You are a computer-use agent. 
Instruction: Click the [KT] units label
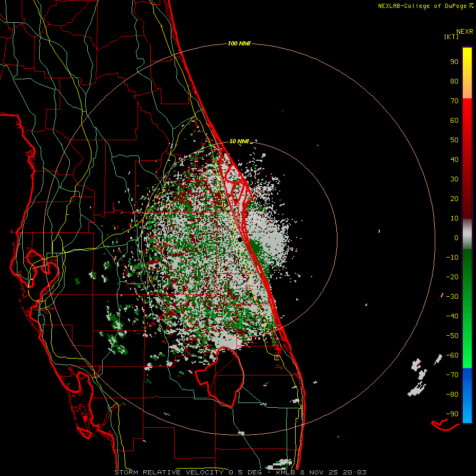451,36
